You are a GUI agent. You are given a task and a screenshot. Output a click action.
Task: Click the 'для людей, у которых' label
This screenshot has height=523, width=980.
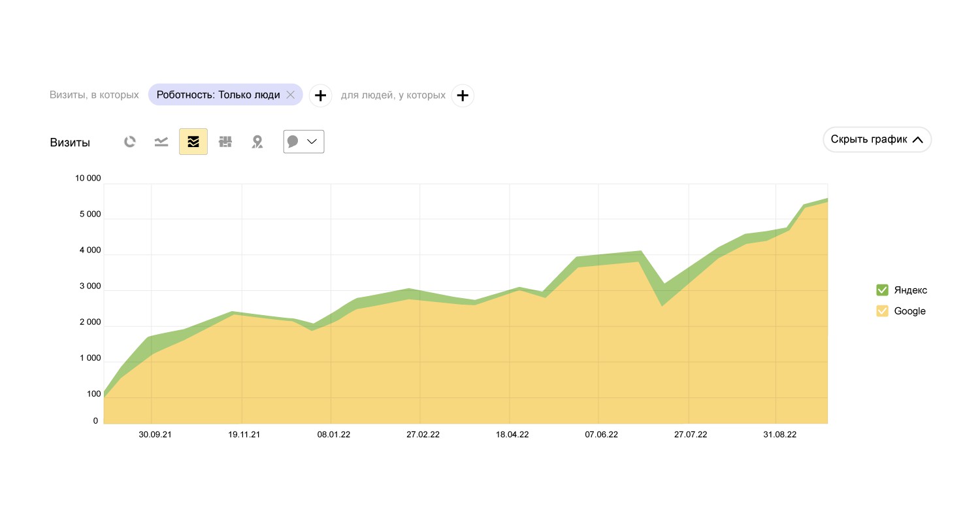tap(393, 95)
